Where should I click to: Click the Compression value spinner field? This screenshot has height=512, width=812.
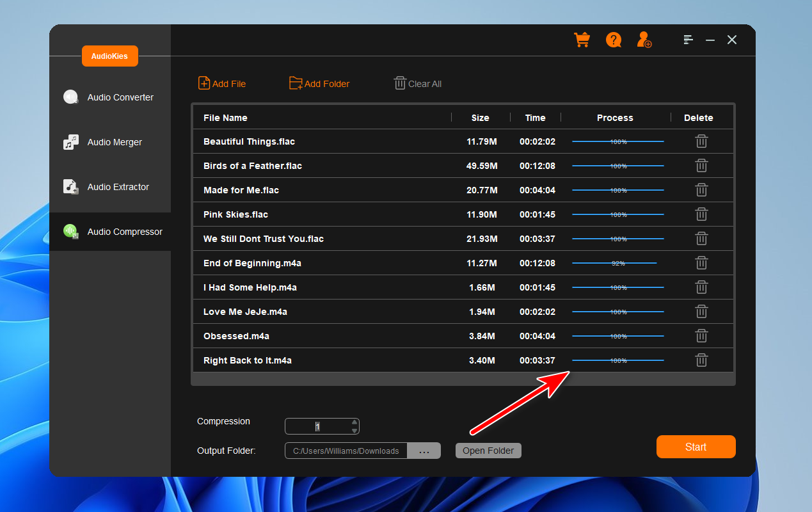(x=317, y=426)
